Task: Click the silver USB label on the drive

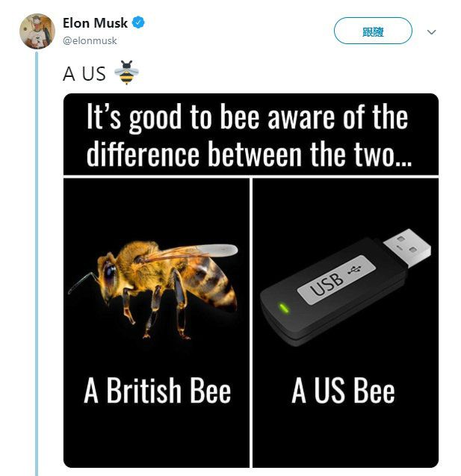Action: point(337,279)
